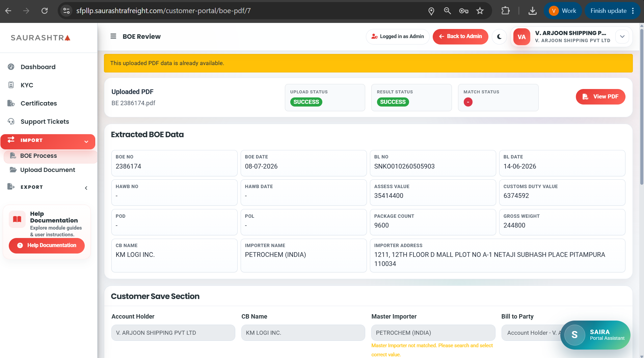Screen dimensions: 644x358
Task: Click the browser forward arrow
Action: pyautogui.click(x=26, y=11)
